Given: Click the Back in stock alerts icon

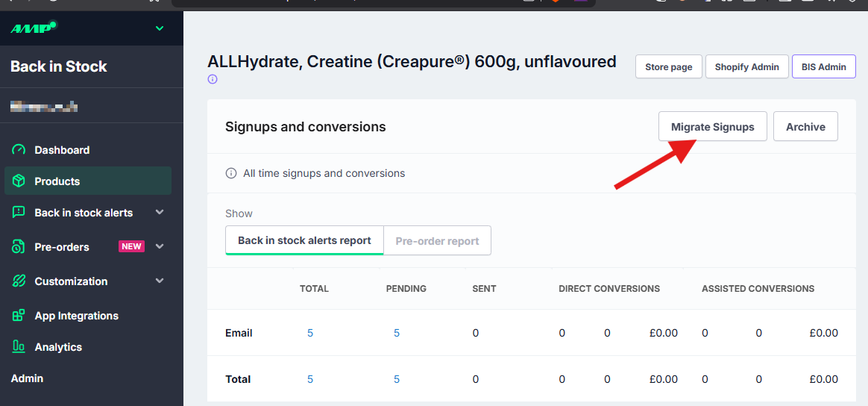Looking at the screenshot, I should [19, 213].
